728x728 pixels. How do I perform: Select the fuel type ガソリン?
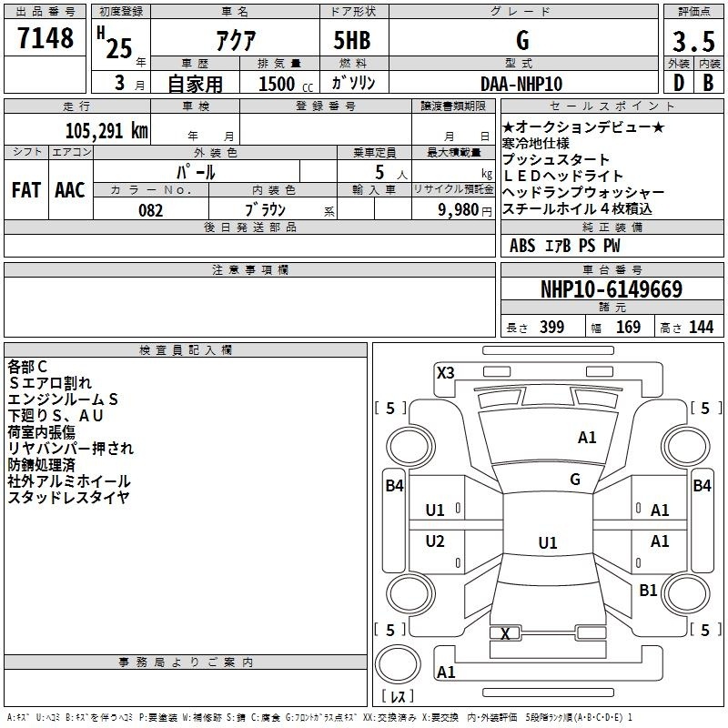(353, 83)
